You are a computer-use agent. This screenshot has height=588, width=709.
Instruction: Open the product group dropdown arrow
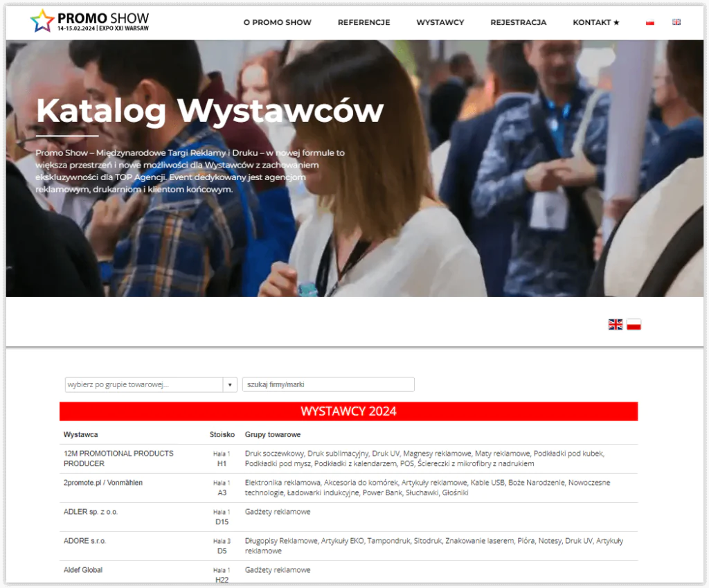pyautogui.click(x=230, y=384)
